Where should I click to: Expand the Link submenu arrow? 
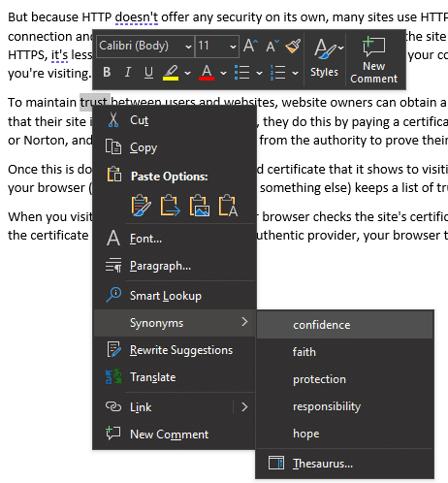click(244, 406)
